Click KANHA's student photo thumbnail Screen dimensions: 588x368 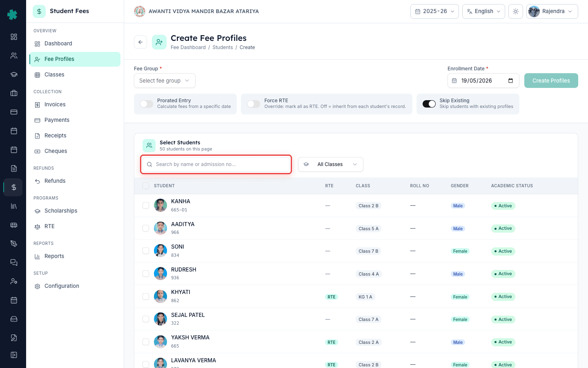[160, 205]
